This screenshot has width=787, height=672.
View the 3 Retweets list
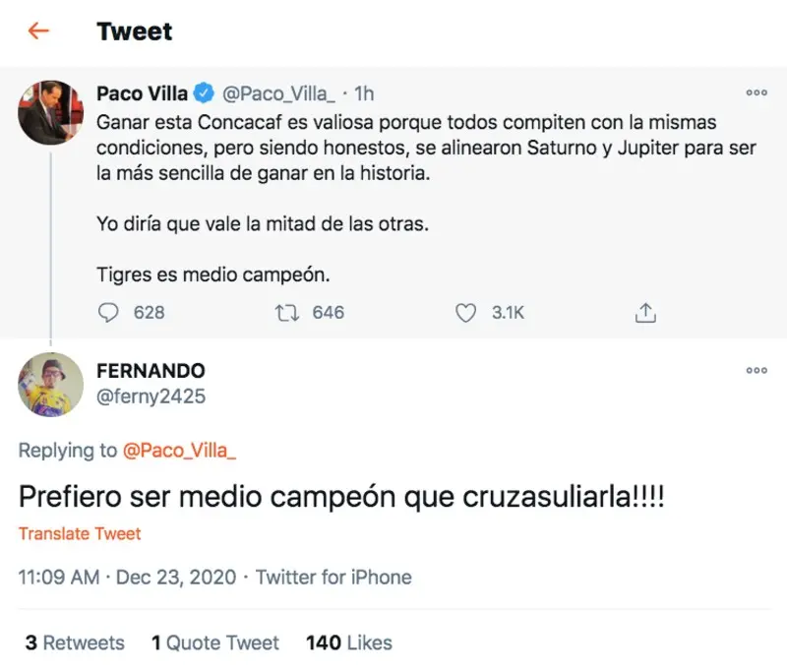coord(75,642)
